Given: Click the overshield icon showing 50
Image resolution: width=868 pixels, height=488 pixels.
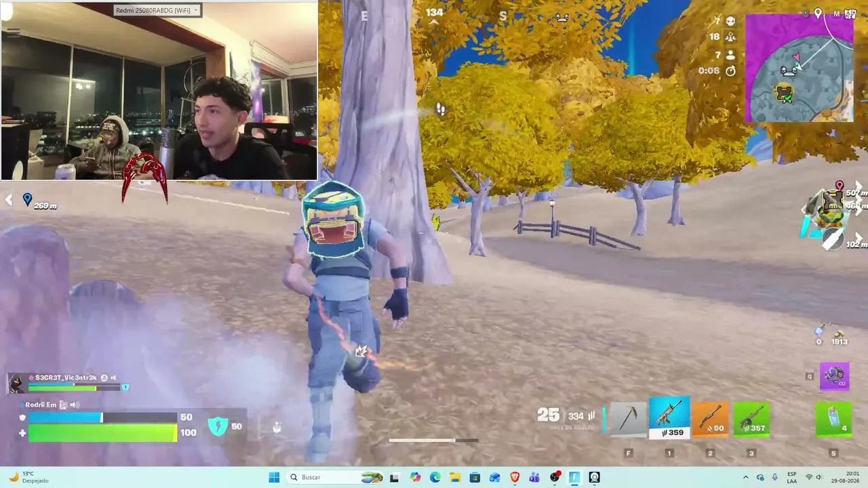Looking at the screenshot, I should (x=218, y=426).
